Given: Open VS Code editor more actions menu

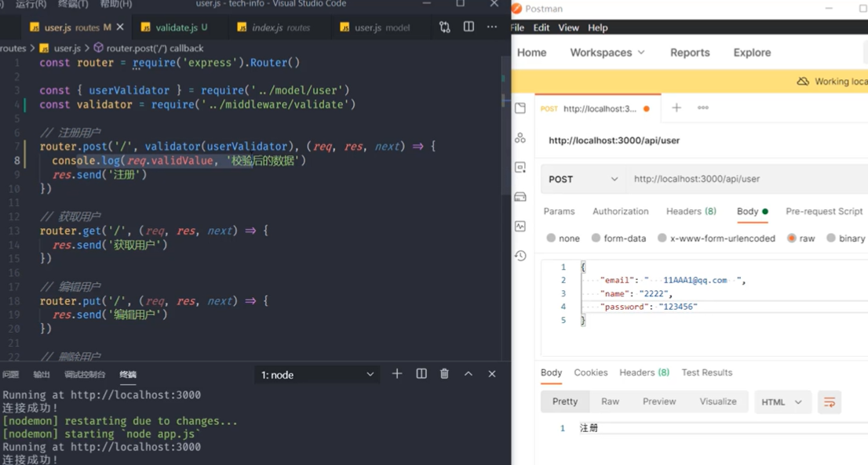Looking at the screenshot, I should 491,27.
